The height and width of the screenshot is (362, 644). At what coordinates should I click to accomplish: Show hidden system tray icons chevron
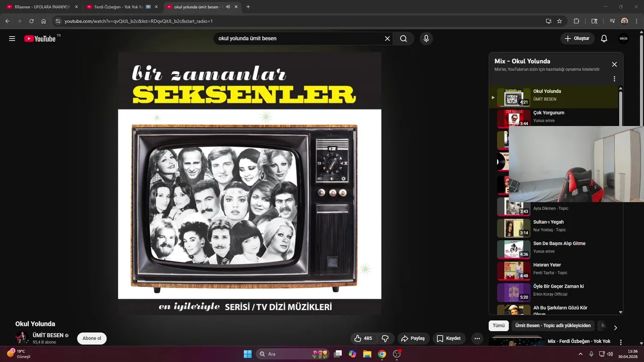(581, 354)
